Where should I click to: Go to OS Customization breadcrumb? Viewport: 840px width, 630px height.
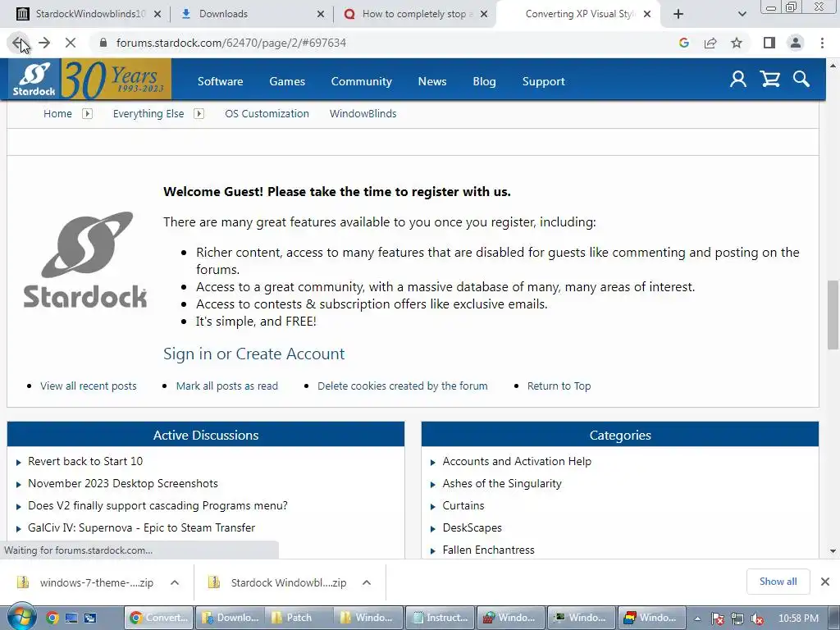pos(267,113)
